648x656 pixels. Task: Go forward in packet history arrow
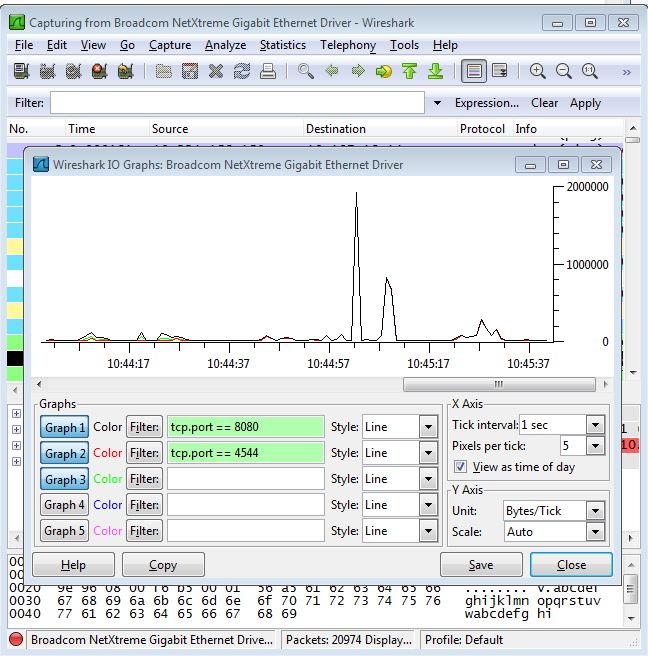(x=358, y=71)
